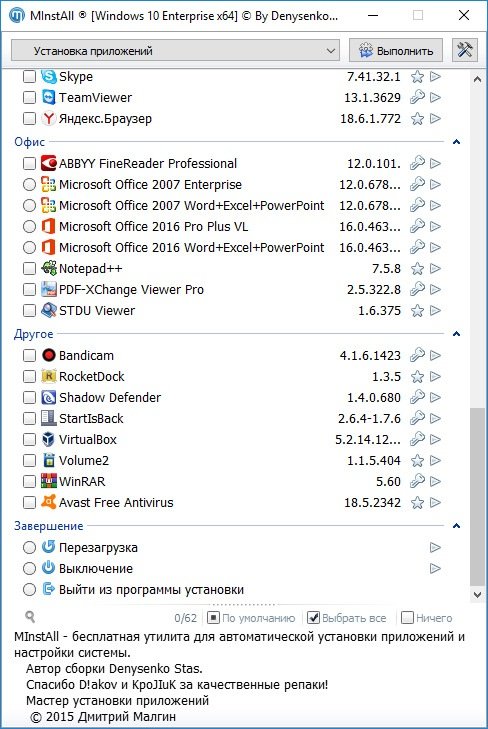
Task: Click the search magnifier icon at the bottom
Action: pos(30,617)
